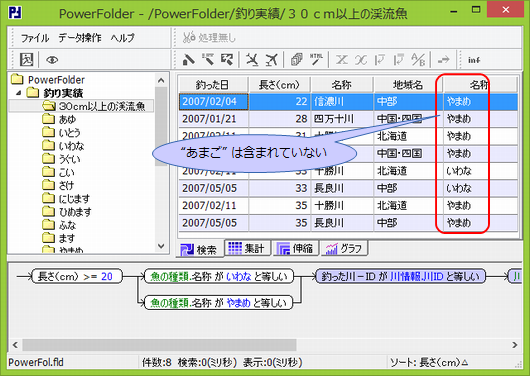Viewport: 530px width, 376px height.
Task: Switch to the グラフ tab
Action: (344, 249)
